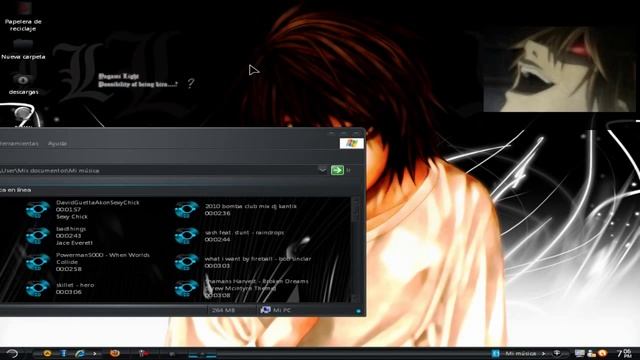640x360 pixels.
Task: Open the Ayuda menu
Action: click(57, 144)
